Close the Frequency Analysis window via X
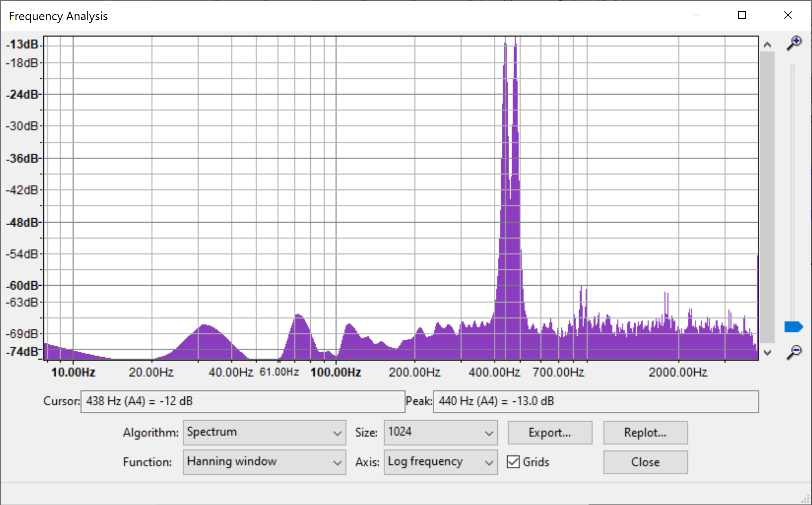 [788, 15]
